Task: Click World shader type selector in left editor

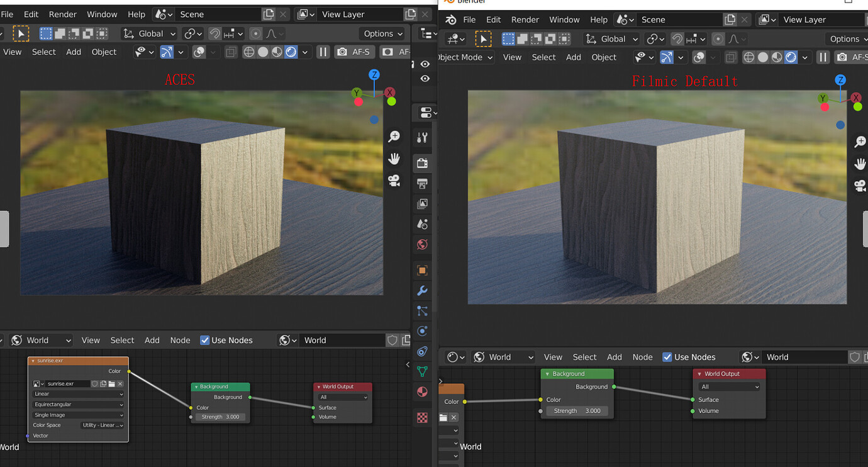Action: (42, 340)
